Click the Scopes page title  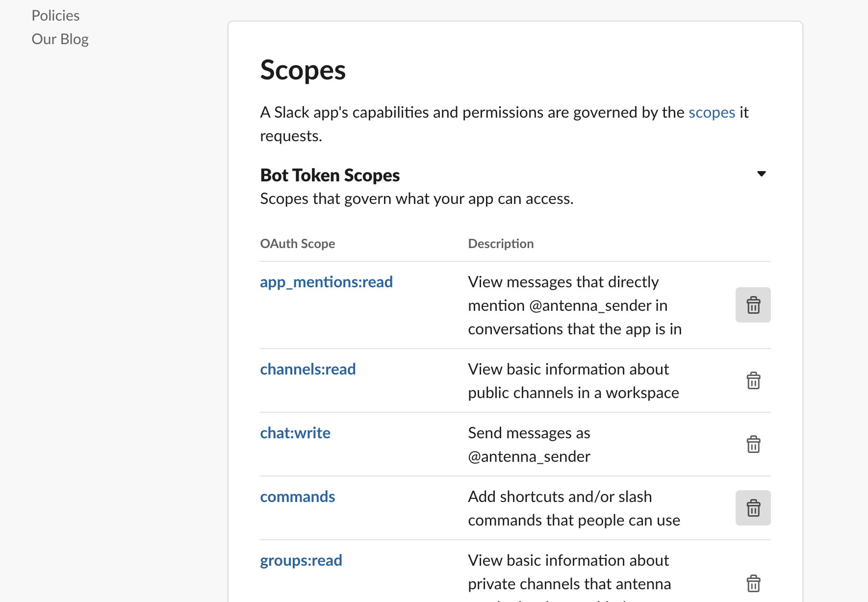pyautogui.click(x=303, y=70)
